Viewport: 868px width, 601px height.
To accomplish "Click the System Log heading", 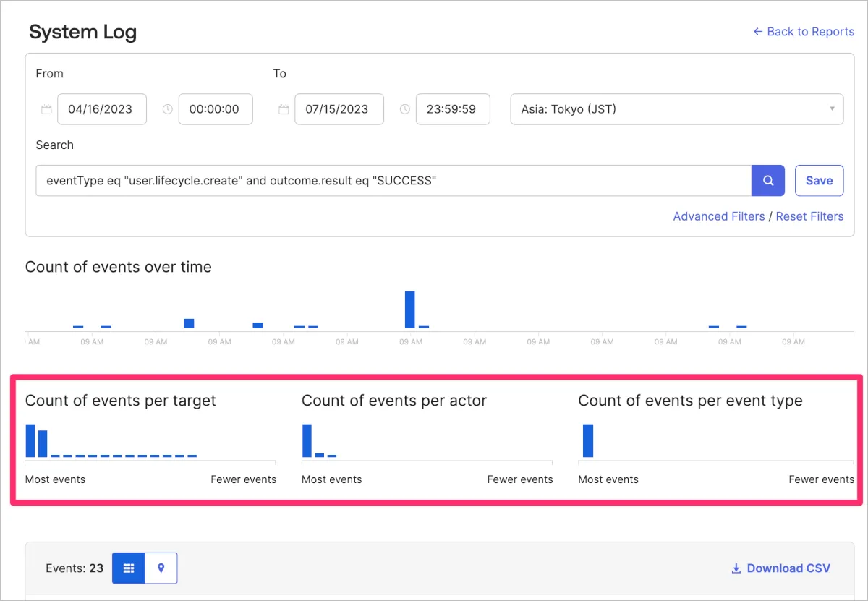I will [82, 32].
